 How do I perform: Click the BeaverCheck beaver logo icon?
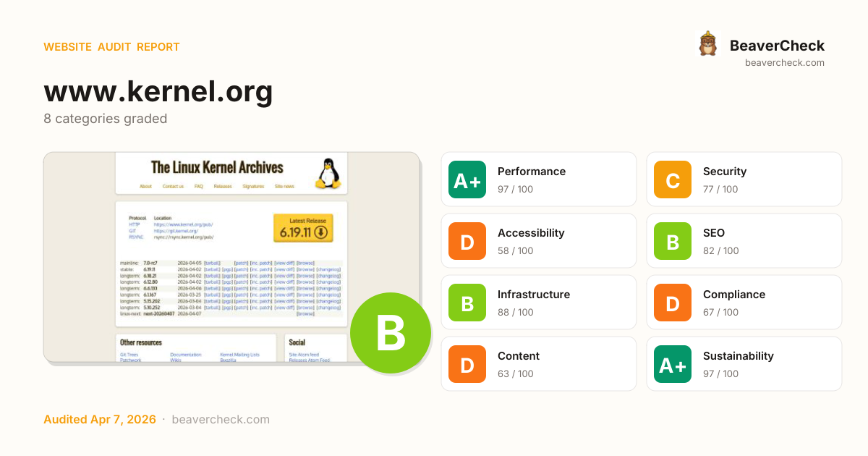click(707, 44)
